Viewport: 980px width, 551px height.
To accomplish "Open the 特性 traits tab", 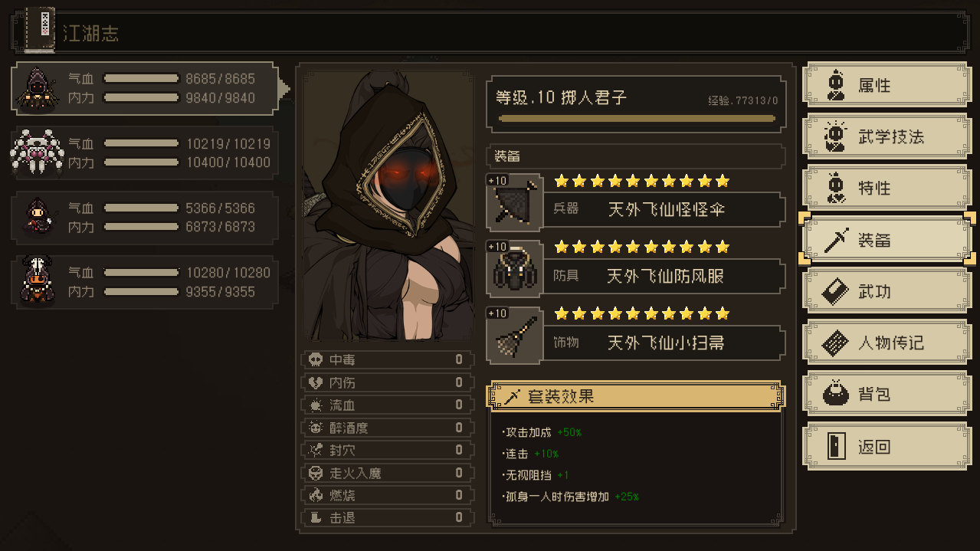I will [887, 188].
